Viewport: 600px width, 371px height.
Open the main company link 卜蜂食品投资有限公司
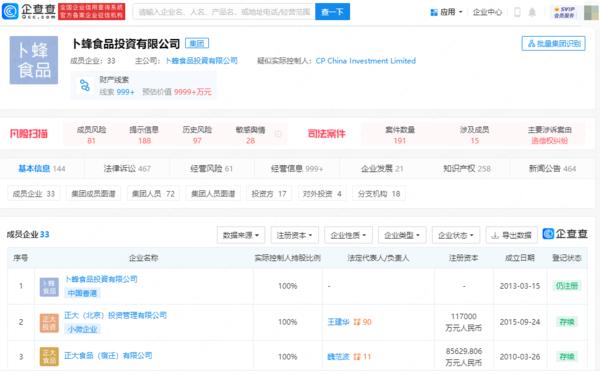click(202, 61)
